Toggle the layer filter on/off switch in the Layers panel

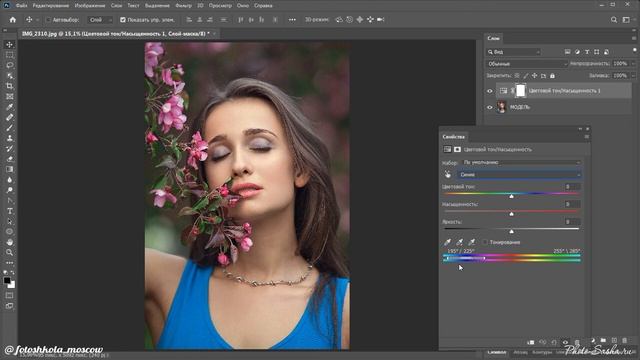[634, 51]
